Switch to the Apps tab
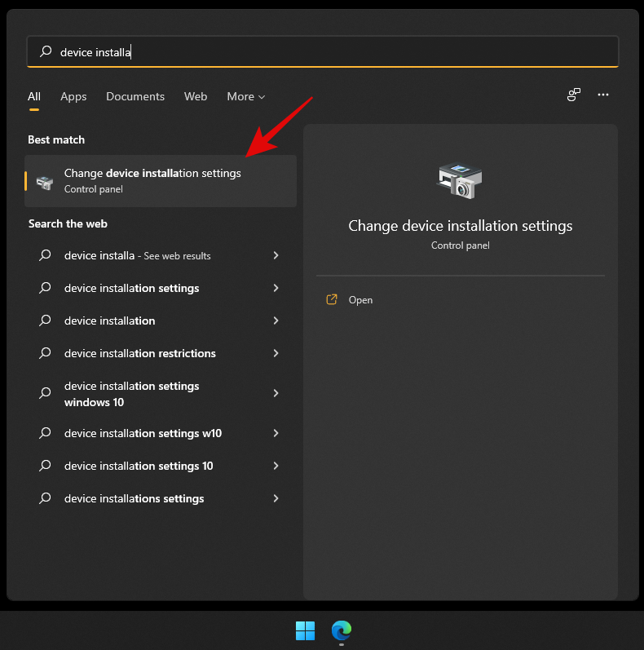 pyautogui.click(x=73, y=96)
